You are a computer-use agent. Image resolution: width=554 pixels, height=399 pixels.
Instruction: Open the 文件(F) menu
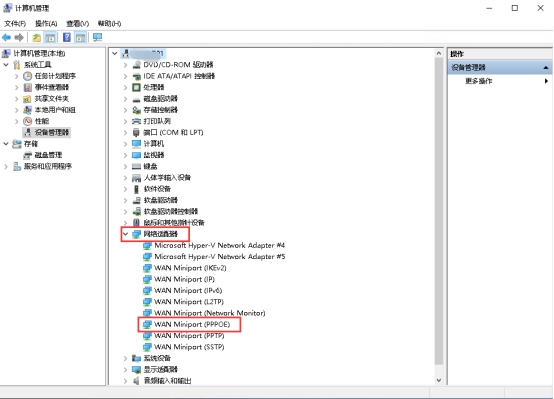coord(15,24)
